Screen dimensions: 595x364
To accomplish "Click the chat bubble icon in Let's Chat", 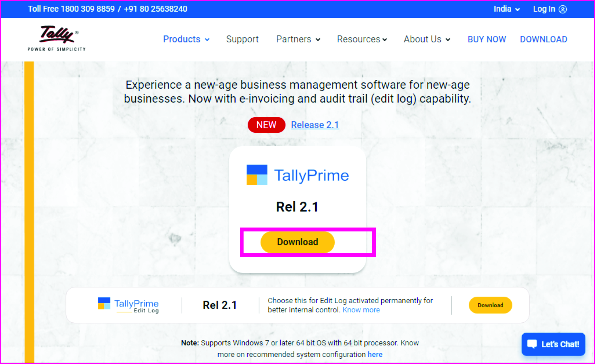I will pyautogui.click(x=532, y=344).
